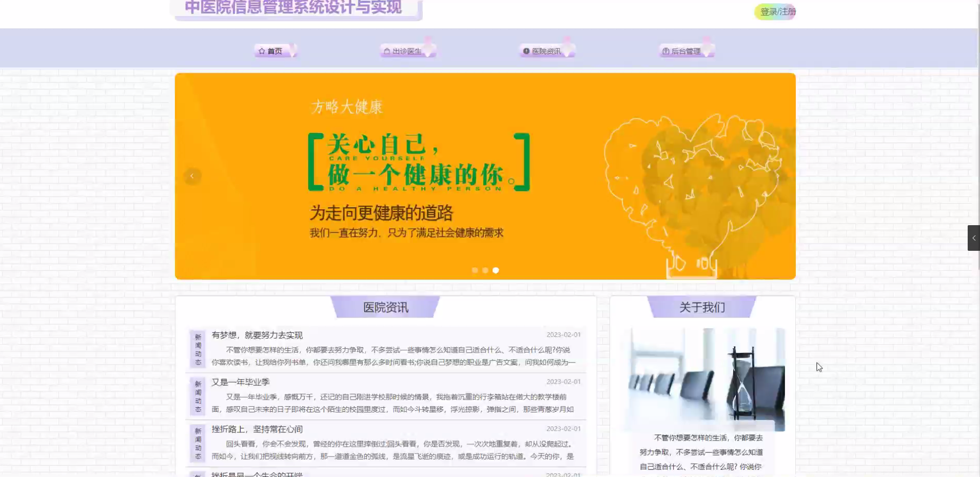This screenshot has width=980, height=477.
Task: Click the excerpt starting 回头看看，你会不会发现
Action: 393,450
